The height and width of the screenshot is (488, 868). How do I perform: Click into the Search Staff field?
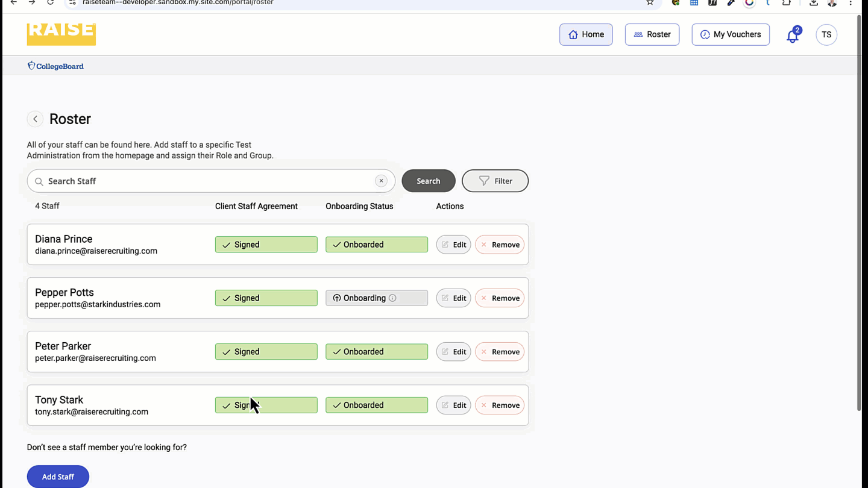[205, 181]
